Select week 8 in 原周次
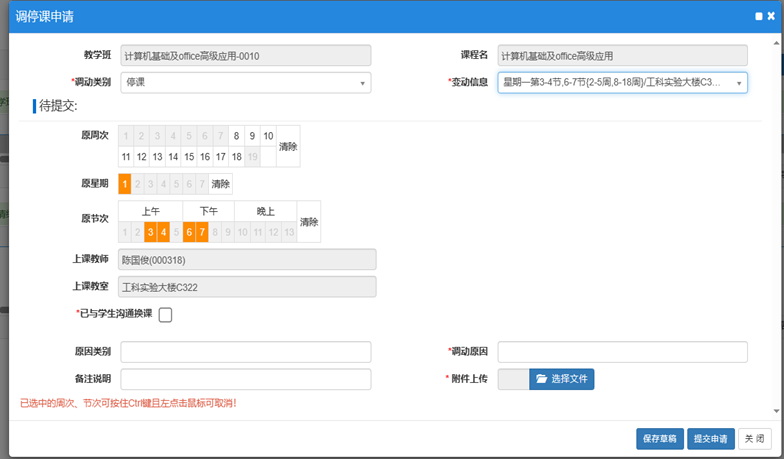This screenshot has width=784, height=459. click(236, 136)
